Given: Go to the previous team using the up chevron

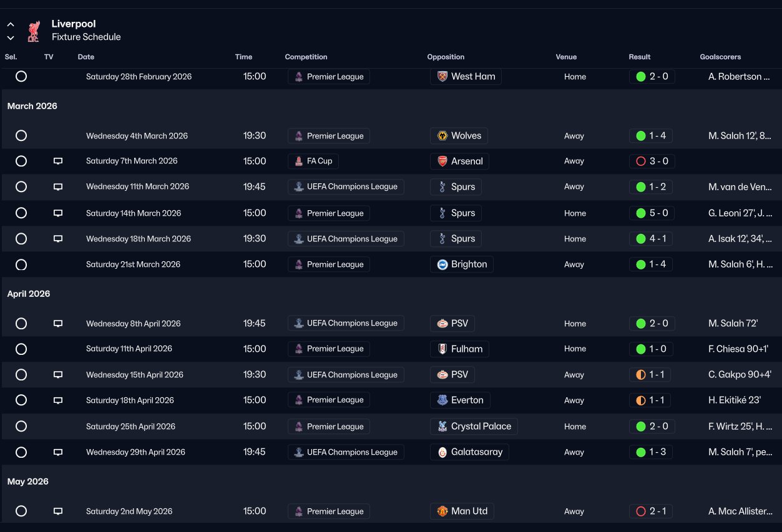Looking at the screenshot, I should pyautogui.click(x=11, y=24).
